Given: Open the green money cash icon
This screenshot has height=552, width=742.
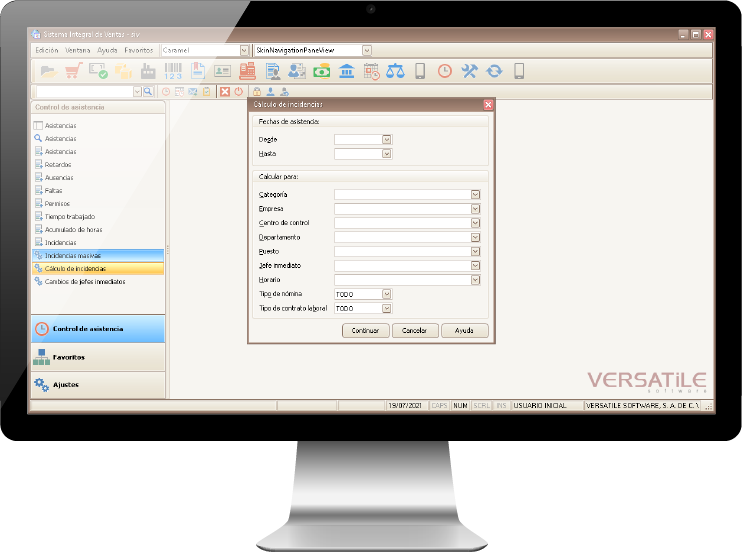Looking at the screenshot, I should pyautogui.click(x=322, y=71).
